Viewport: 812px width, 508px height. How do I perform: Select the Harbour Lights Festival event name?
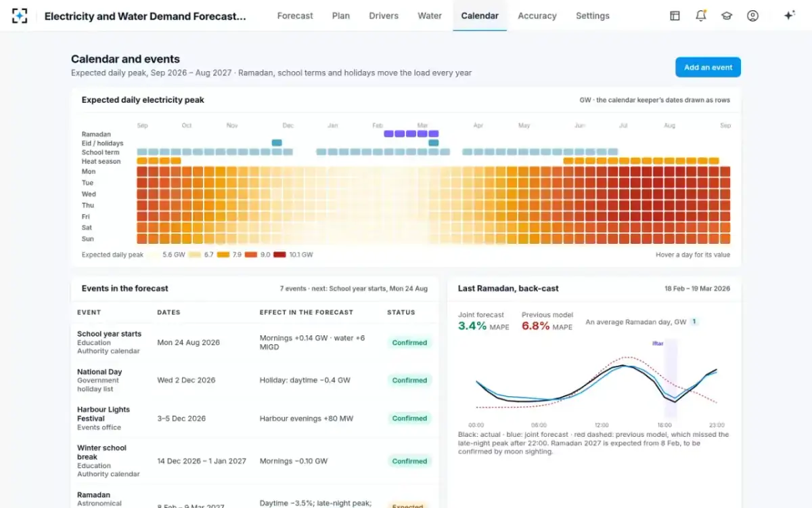(x=104, y=414)
